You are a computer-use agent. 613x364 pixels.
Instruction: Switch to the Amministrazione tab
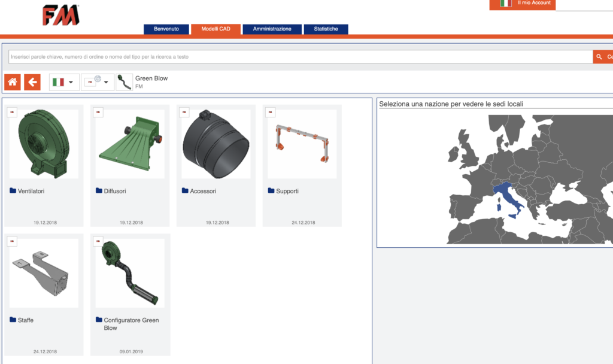pos(272,29)
